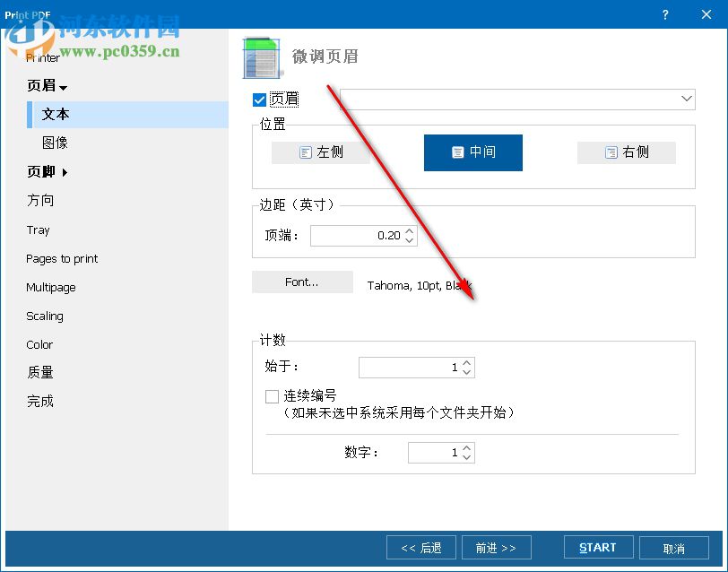Open the Pages to print section
This screenshot has width=728, height=572.
pyautogui.click(x=61, y=258)
